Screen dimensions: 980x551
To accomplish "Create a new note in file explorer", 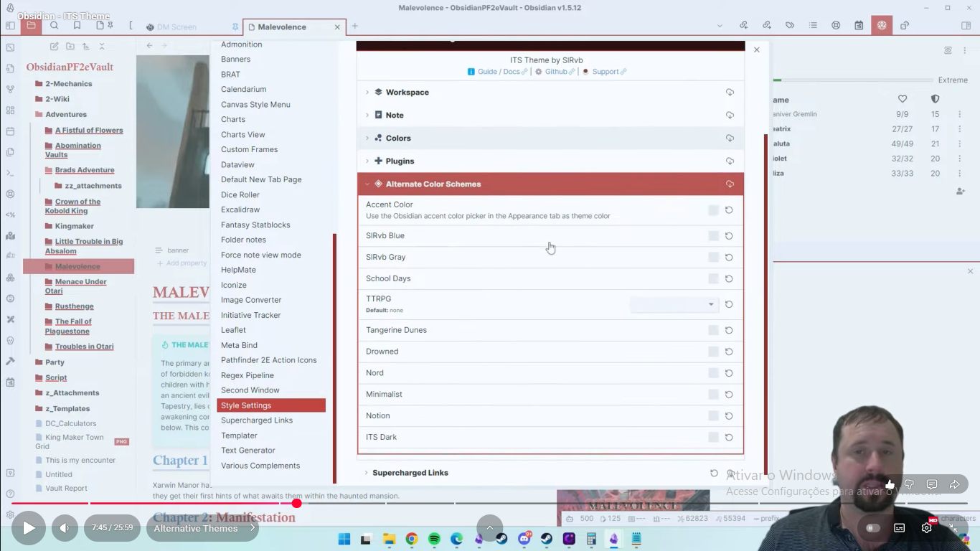I will tap(54, 46).
